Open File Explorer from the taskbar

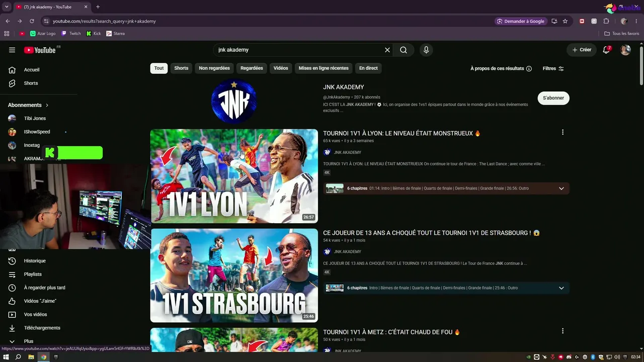click(x=31, y=357)
